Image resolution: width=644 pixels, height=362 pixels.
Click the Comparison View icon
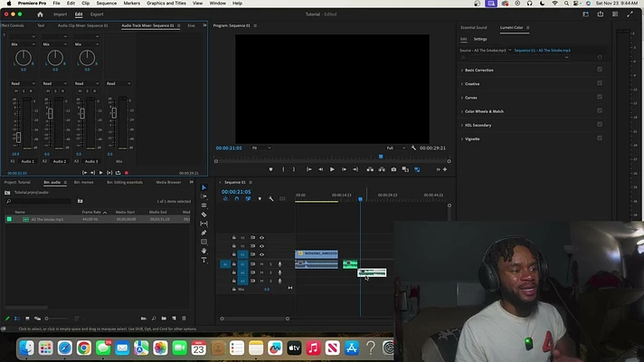[405, 169]
